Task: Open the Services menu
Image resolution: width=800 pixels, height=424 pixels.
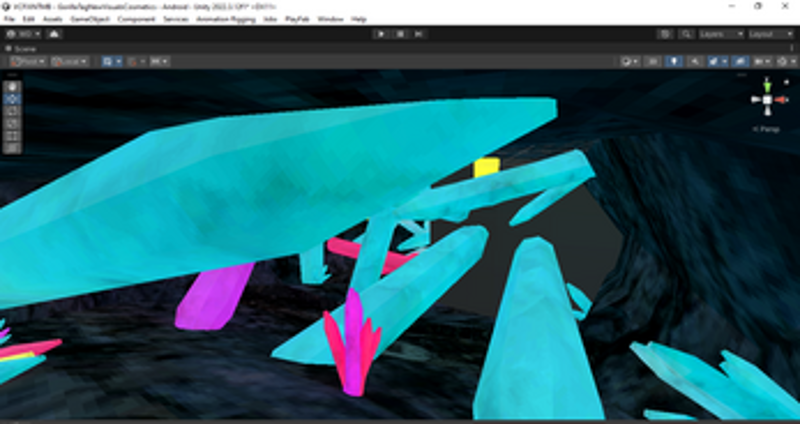Action: (x=176, y=19)
